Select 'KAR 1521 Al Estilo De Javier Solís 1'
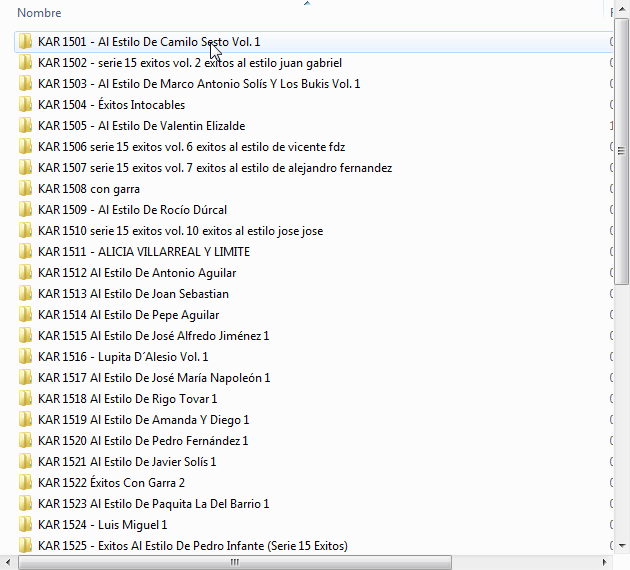630x570 pixels. click(127, 462)
